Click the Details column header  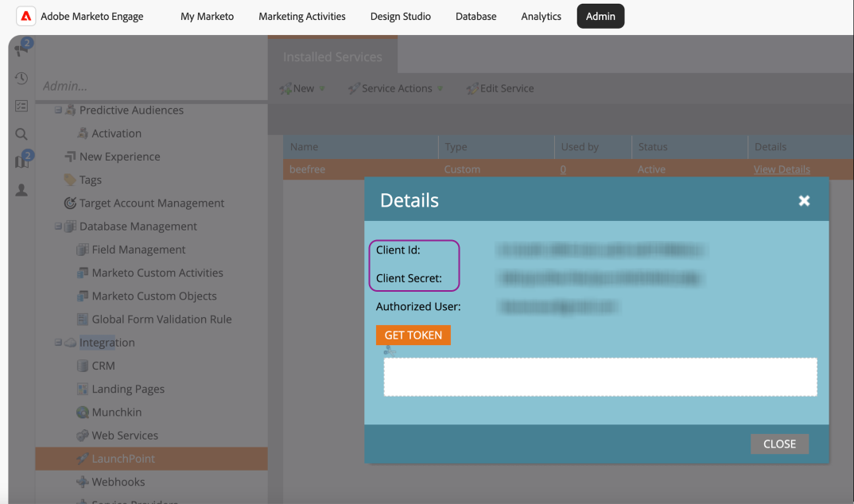pyautogui.click(x=801, y=147)
